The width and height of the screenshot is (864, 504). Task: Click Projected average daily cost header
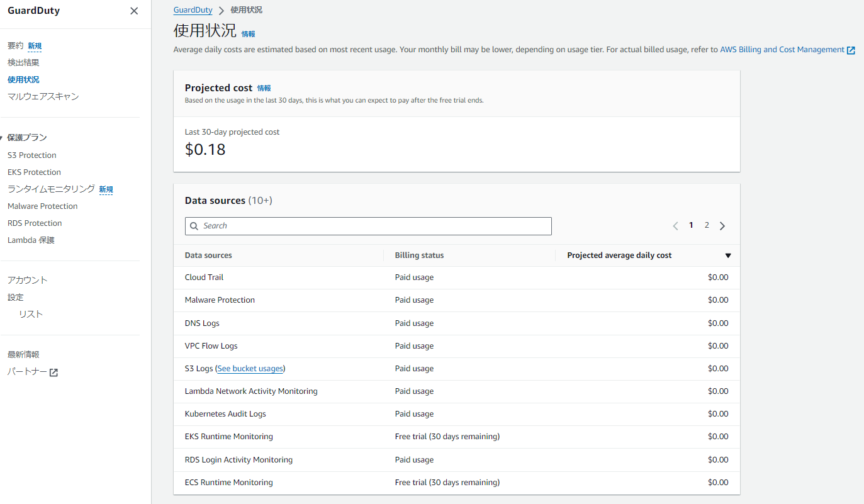[x=619, y=255]
